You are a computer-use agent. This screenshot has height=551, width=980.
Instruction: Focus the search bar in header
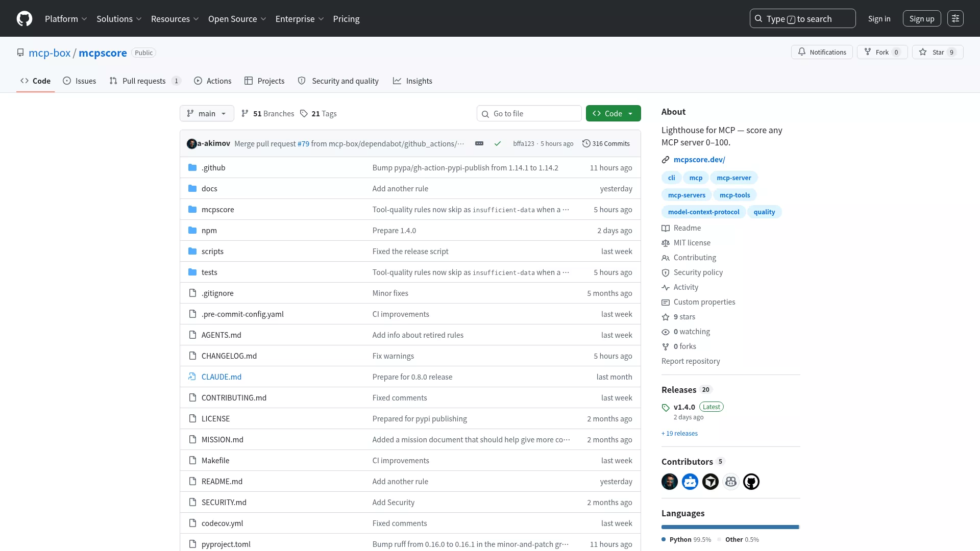[x=803, y=19]
